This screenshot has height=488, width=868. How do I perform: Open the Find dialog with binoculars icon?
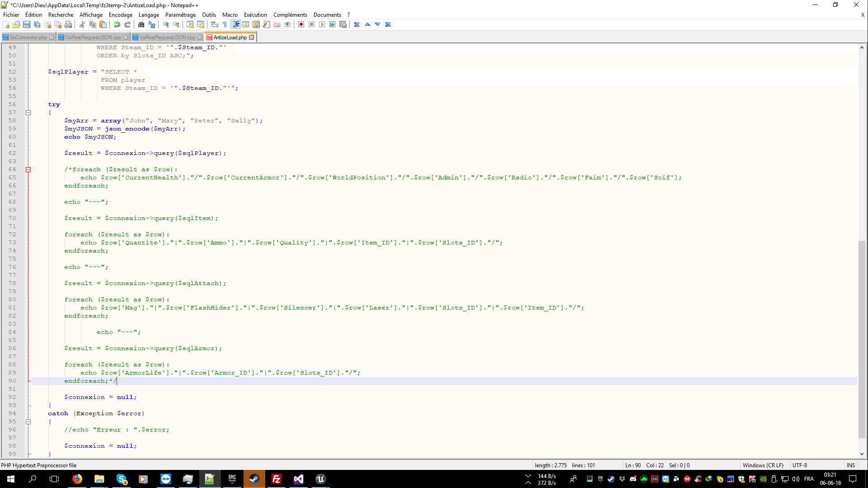(141, 24)
